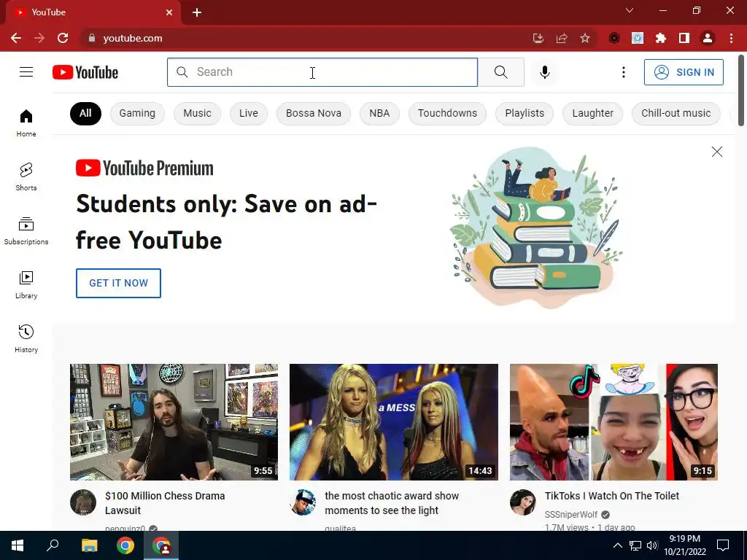747x560 pixels.
Task: Select the Music filter chip
Action: [197, 113]
